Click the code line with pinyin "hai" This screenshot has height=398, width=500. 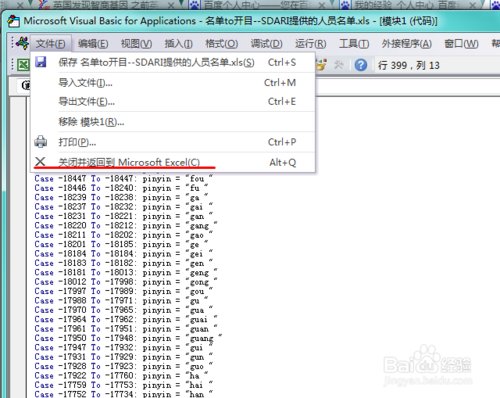(x=124, y=385)
